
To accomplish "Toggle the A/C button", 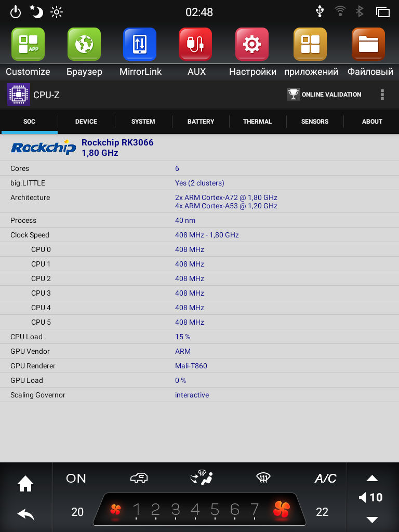I will click(x=325, y=478).
